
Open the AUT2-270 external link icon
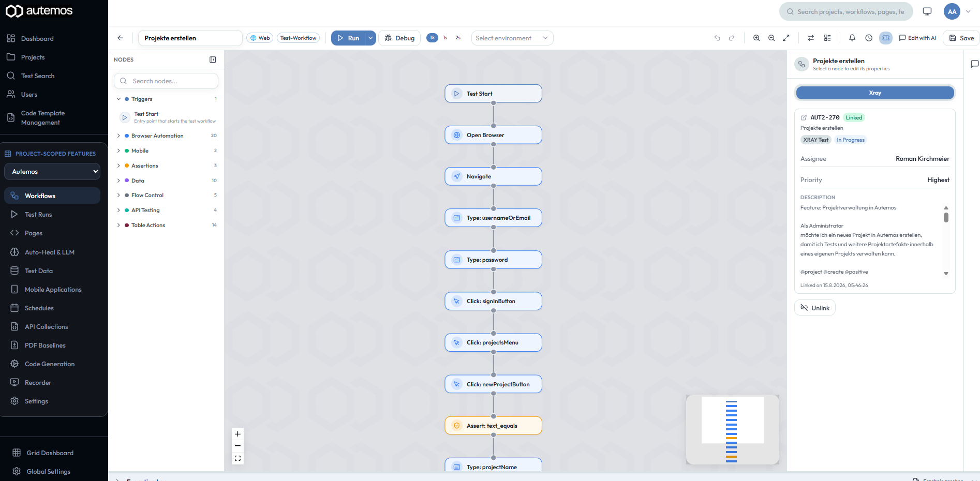[804, 117]
